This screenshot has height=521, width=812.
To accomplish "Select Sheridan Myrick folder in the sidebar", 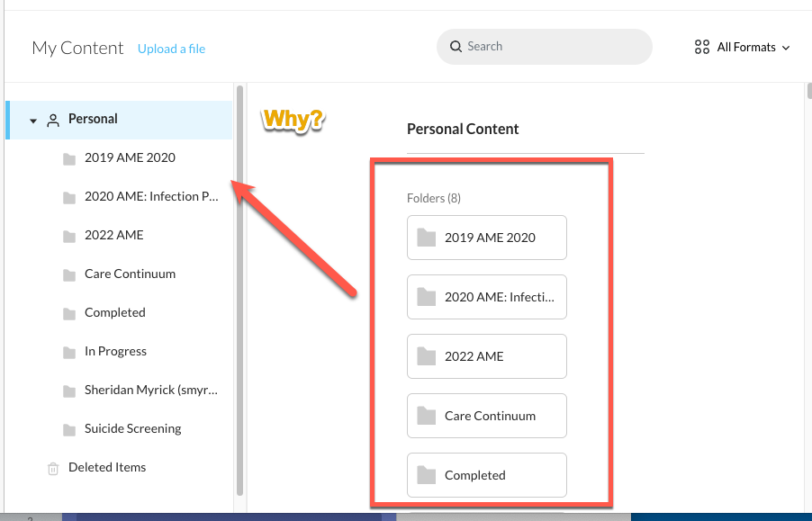I will click(x=151, y=391).
